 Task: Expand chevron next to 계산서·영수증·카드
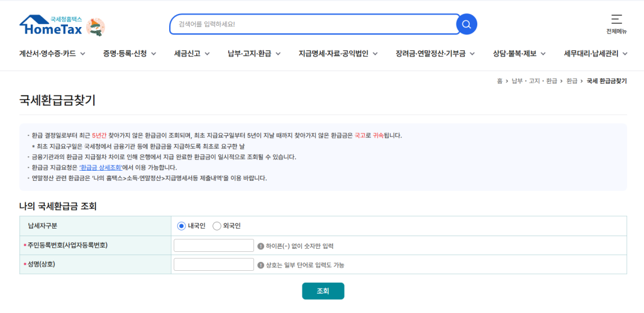point(82,54)
